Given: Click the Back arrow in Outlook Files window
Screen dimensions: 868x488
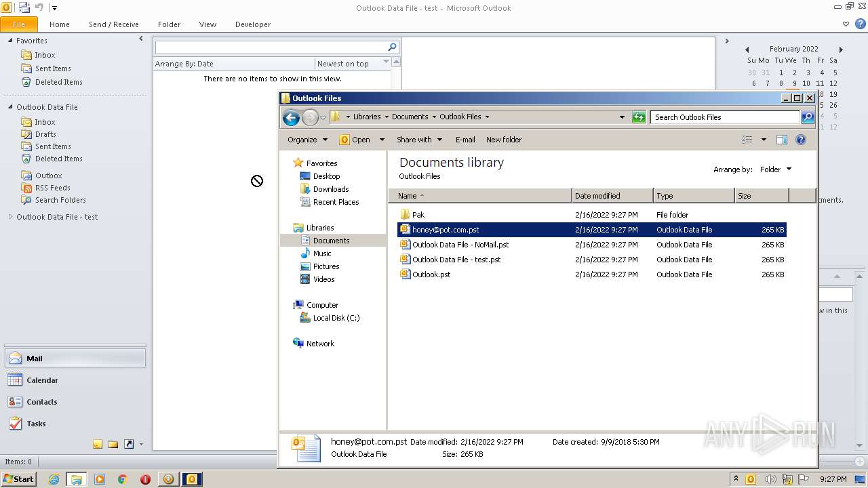Looking at the screenshot, I should [291, 117].
